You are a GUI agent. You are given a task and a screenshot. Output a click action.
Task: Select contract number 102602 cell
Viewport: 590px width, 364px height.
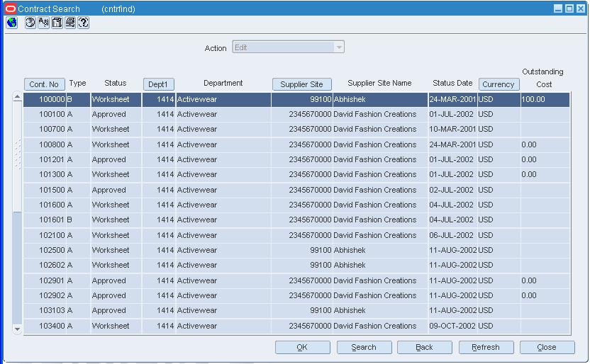tap(45, 265)
